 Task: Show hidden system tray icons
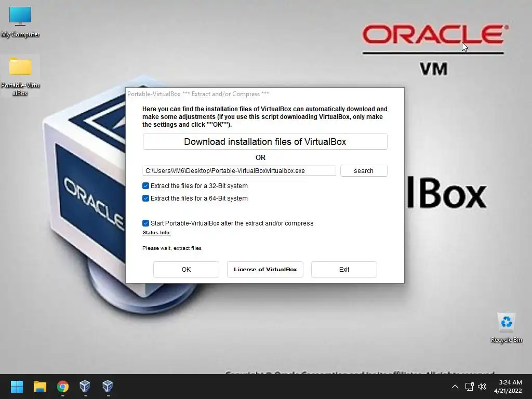455,387
